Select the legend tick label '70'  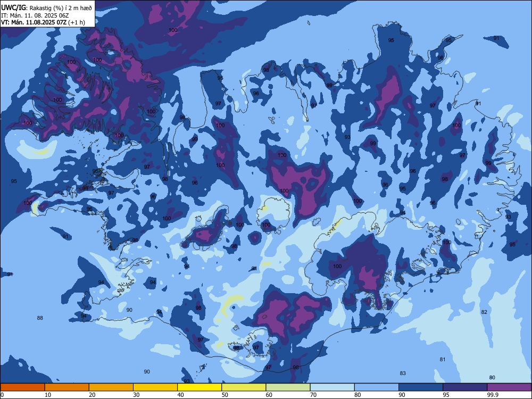pos(313,395)
